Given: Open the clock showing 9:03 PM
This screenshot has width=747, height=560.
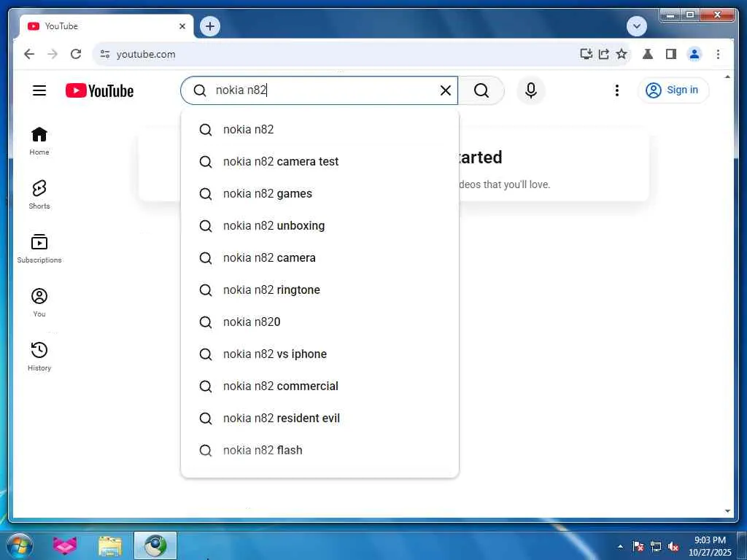Looking at the screenshot, I should [x=709, y=545].
